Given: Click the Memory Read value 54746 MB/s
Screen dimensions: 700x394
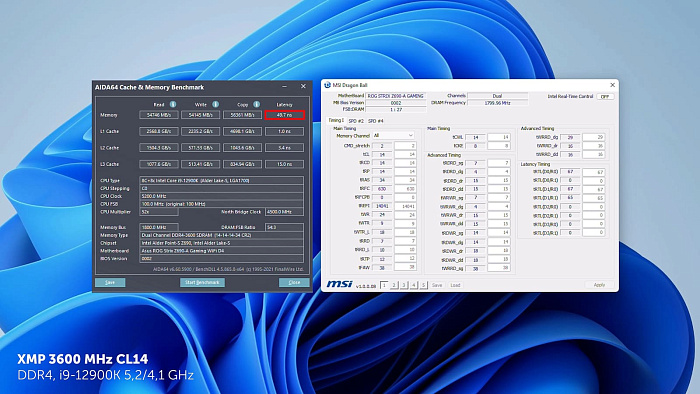Looking at the screenshot, I should pos(159,115).
